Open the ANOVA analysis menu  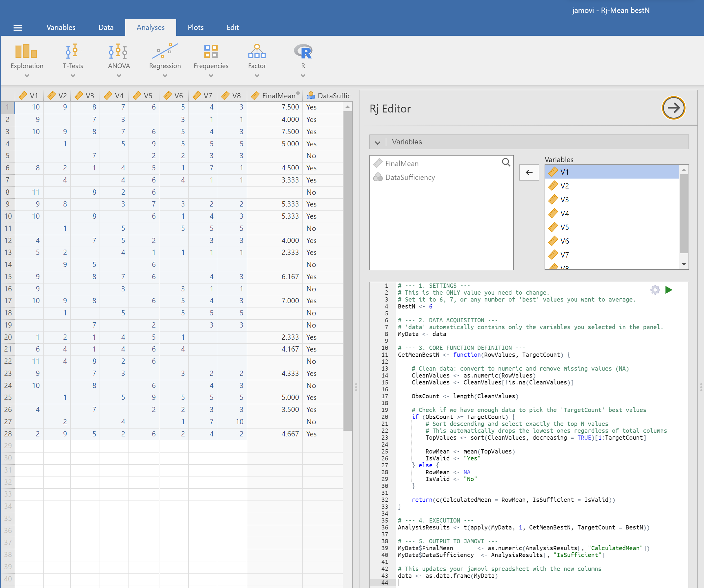point(119,60)
